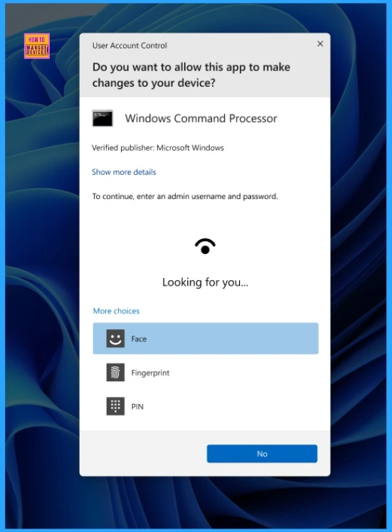Click the Verified publisher: Microsoft Windows text
The height and width of the screenshot is (532, 392).
click(x=158, y=148)
